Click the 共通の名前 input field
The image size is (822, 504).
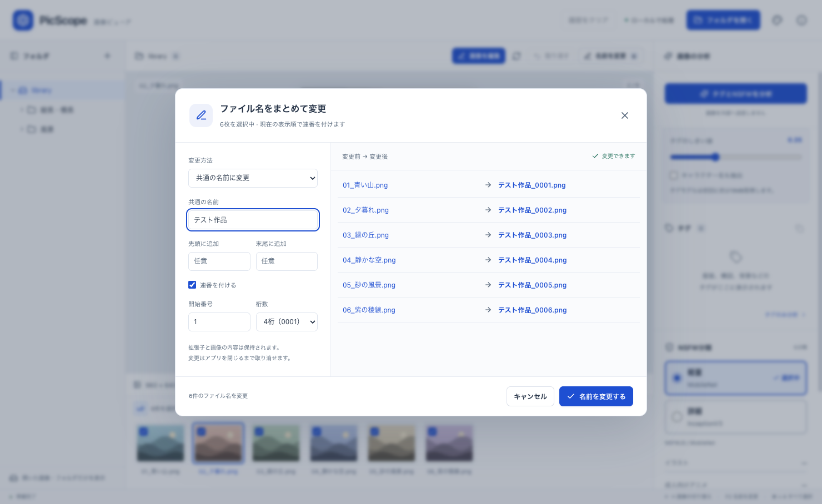point(253,220)
